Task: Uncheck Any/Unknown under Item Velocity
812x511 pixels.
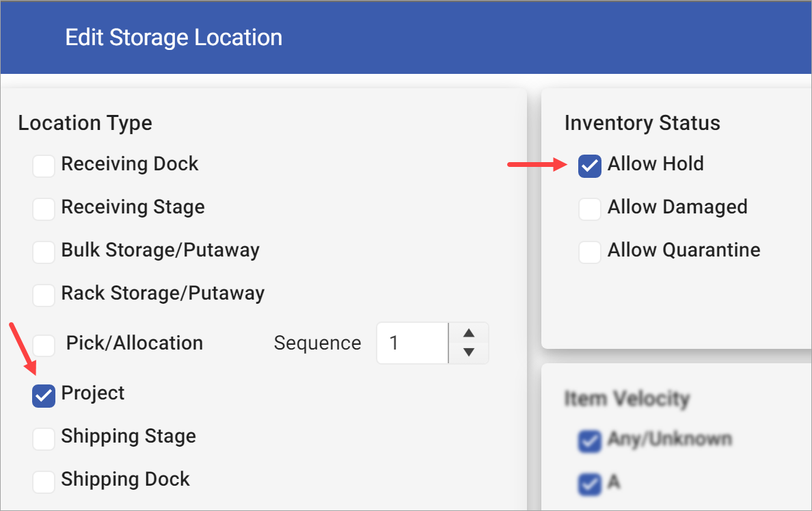Action: tap(589, 441)
